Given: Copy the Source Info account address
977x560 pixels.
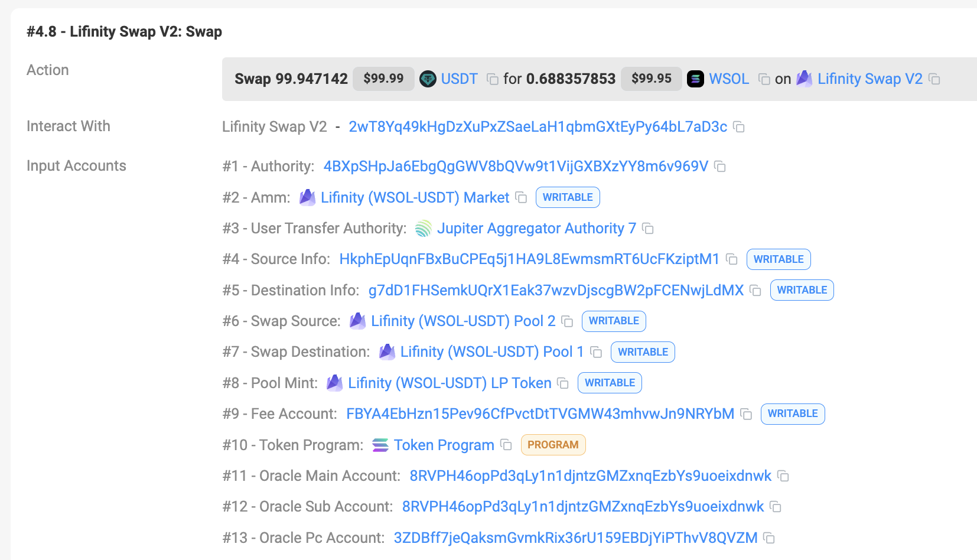Looking at the screenshot, I should coord(731,259).
